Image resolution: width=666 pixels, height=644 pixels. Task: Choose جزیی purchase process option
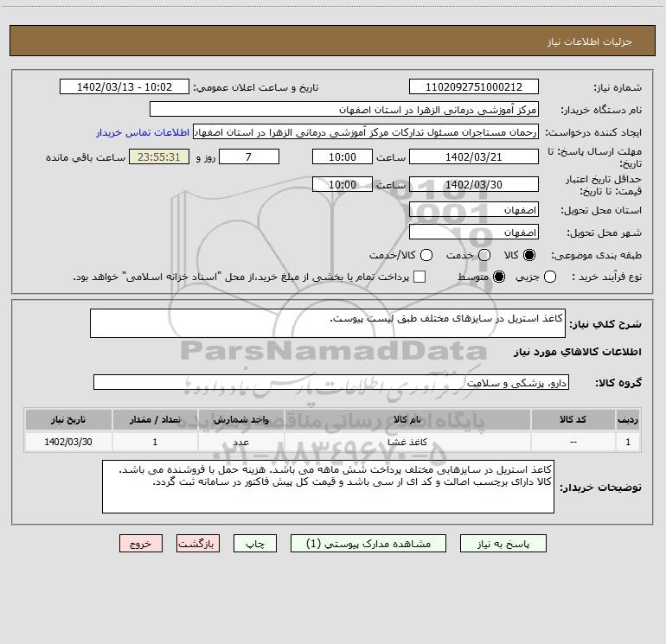click(x=550, y=277)
